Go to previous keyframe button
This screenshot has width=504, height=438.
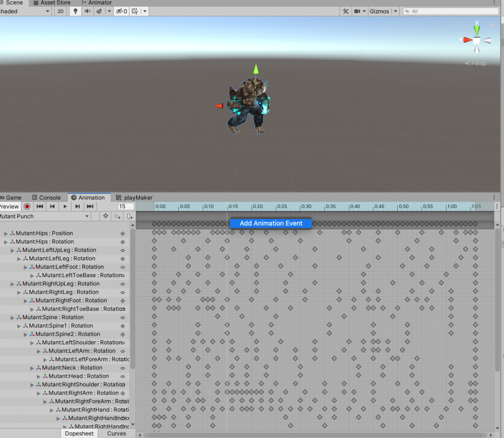52,206
